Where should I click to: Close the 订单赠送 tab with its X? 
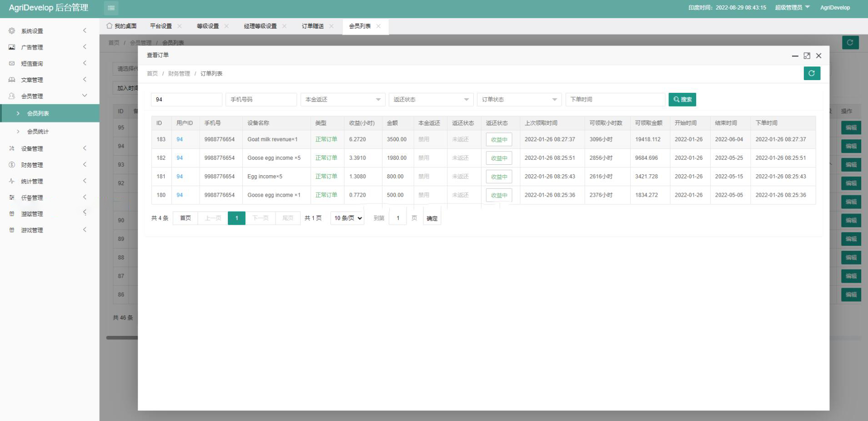point(331,26)
